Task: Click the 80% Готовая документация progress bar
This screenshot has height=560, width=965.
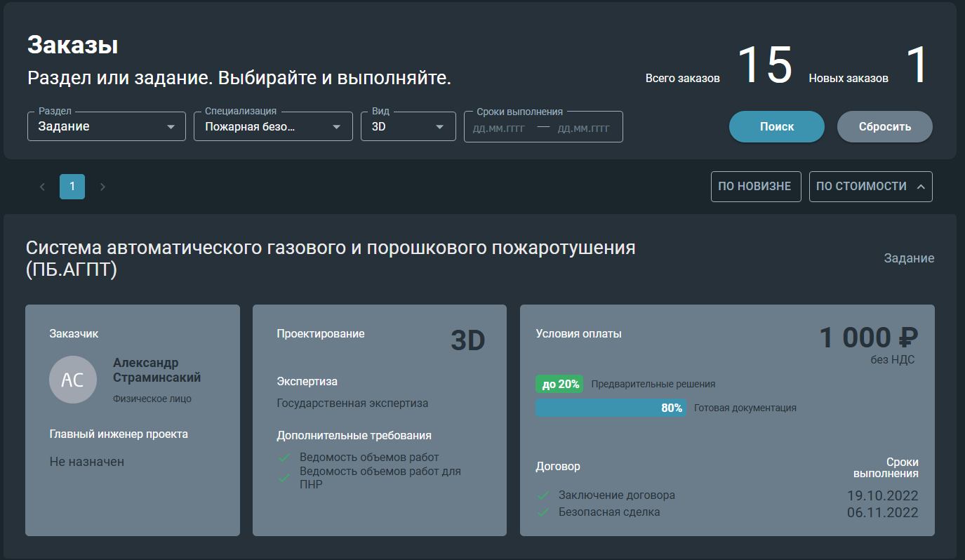Action: (611, 408)
